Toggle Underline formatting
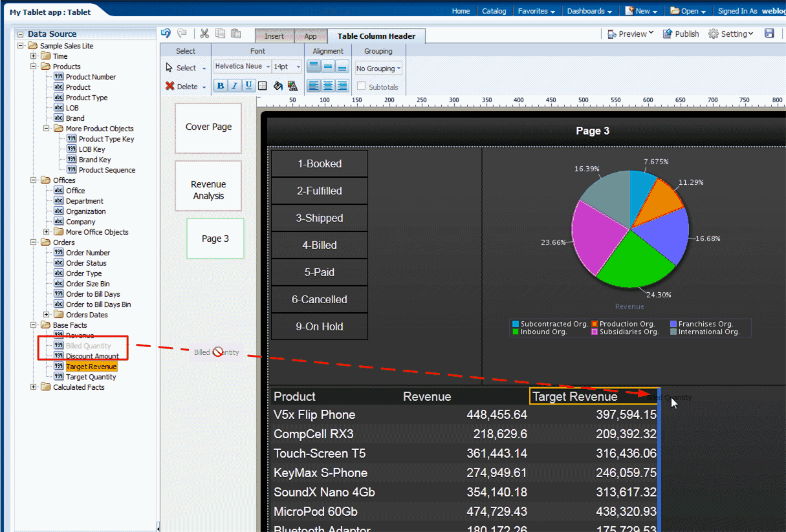Viewport: 786px width, 532px height. click(x=248, y=85)
